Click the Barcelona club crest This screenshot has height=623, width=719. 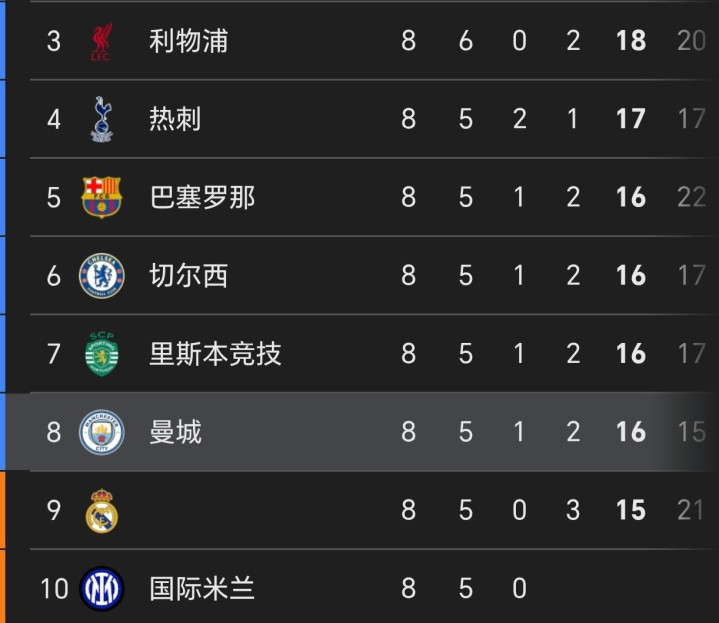[101, 197]
